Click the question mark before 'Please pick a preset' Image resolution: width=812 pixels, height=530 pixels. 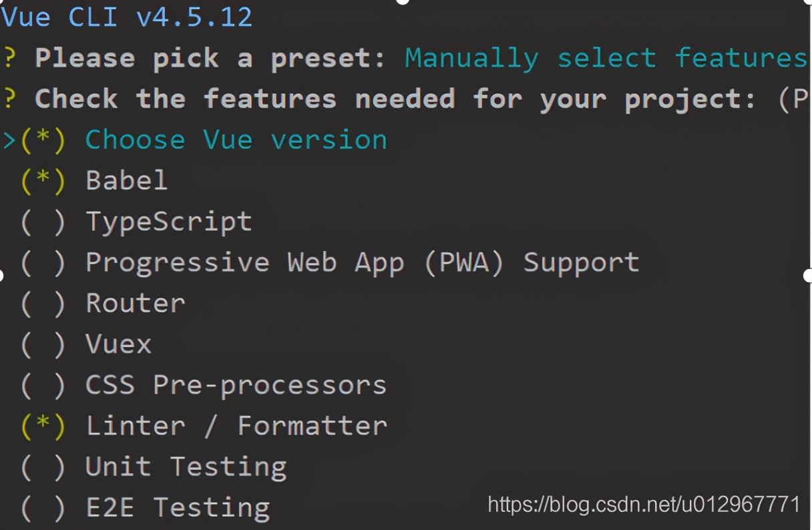click(x=9, y=58)
